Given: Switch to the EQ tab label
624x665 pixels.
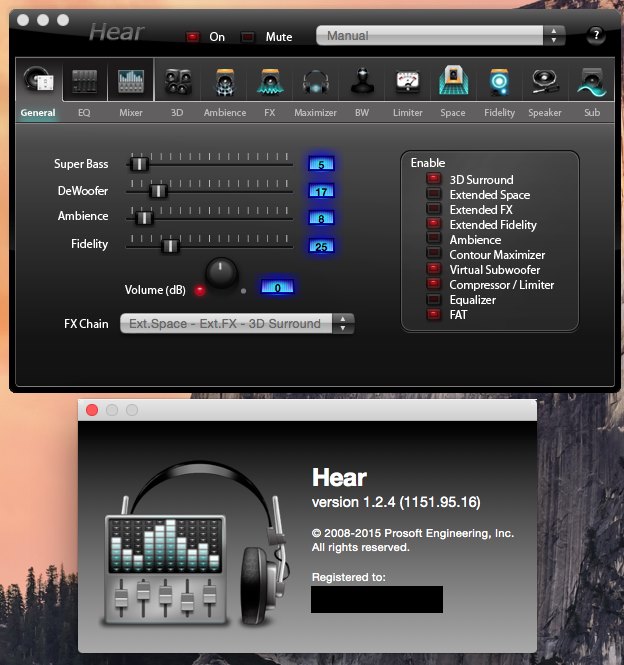Looking at the screenshot, I should [x=84, y=113].
